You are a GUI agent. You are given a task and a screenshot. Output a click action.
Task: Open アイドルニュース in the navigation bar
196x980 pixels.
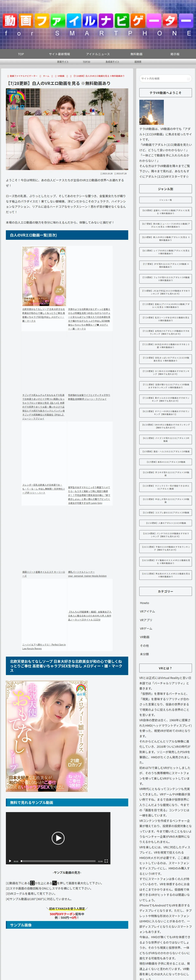click(98, 54)
